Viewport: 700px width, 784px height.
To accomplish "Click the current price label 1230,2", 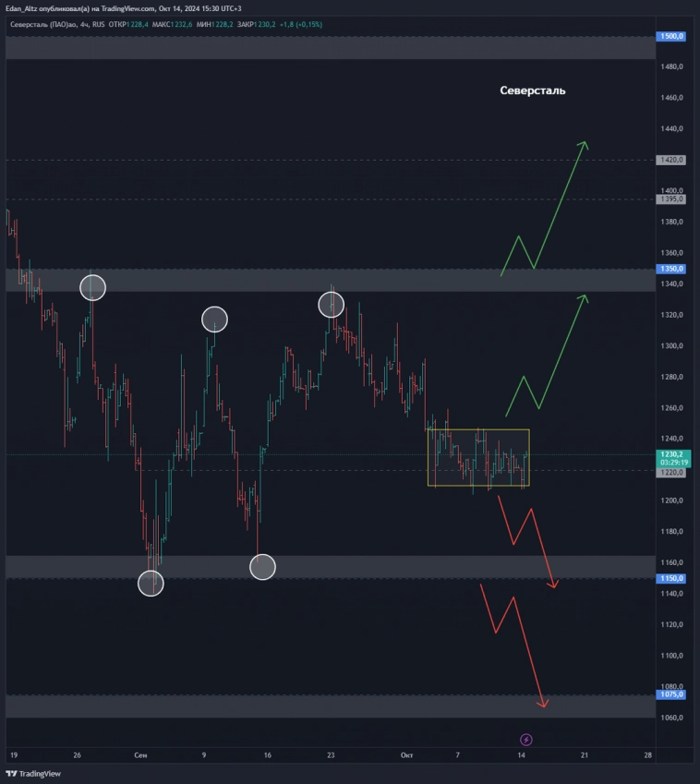I will pos(671,454).
